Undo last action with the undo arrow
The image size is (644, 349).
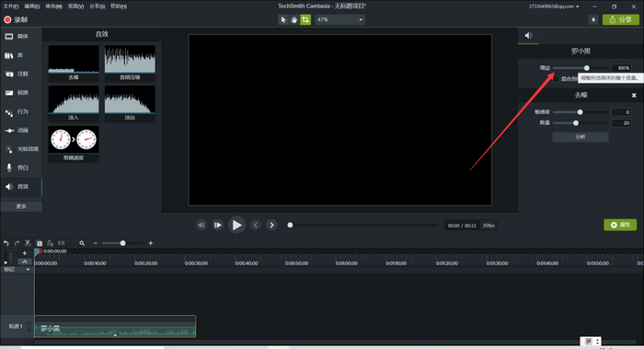coord(6,243)
